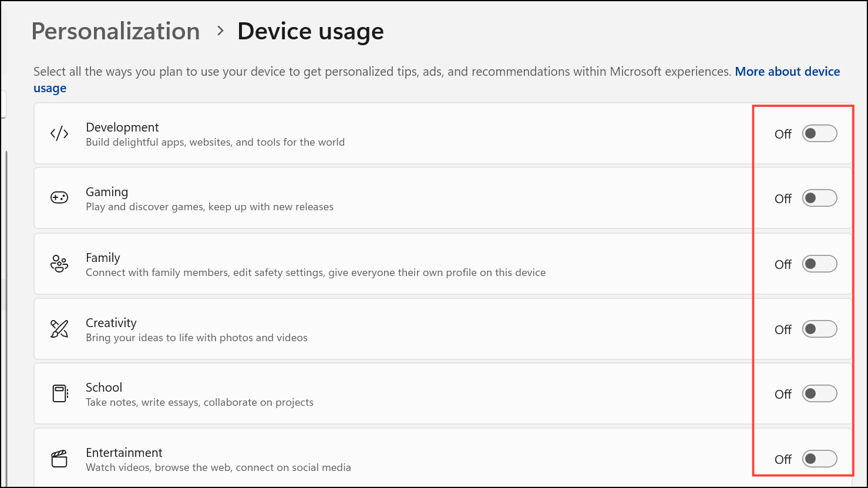Screen dimensions: 868x488
Task: Enable the Development usage toggle
Action: (819, 134)
